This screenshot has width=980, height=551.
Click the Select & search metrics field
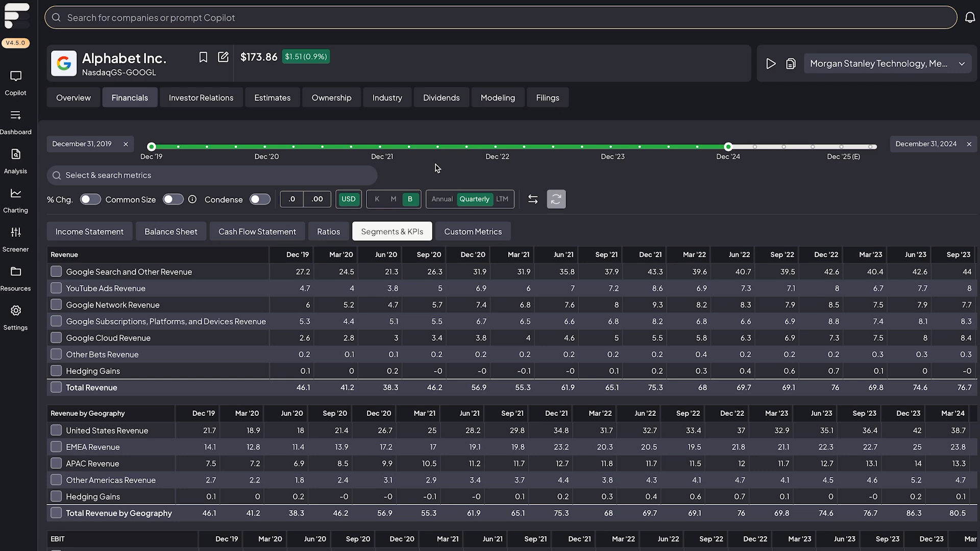(212, 176)
